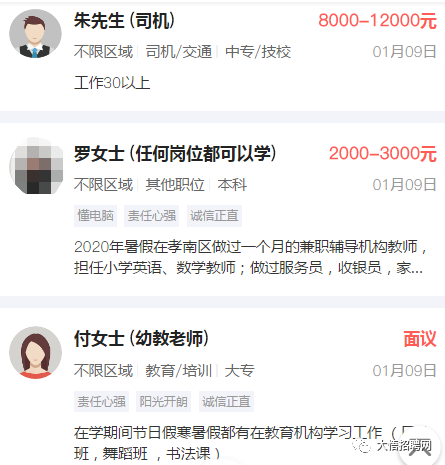Click the 教育/培训 category label
The height and width of the screenshot is (465, 445).
pos(179,371)
